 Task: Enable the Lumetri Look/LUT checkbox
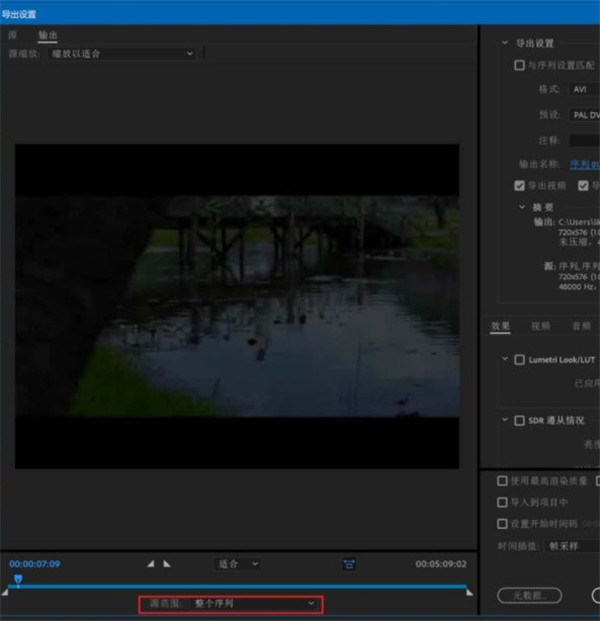click(519, 359)
